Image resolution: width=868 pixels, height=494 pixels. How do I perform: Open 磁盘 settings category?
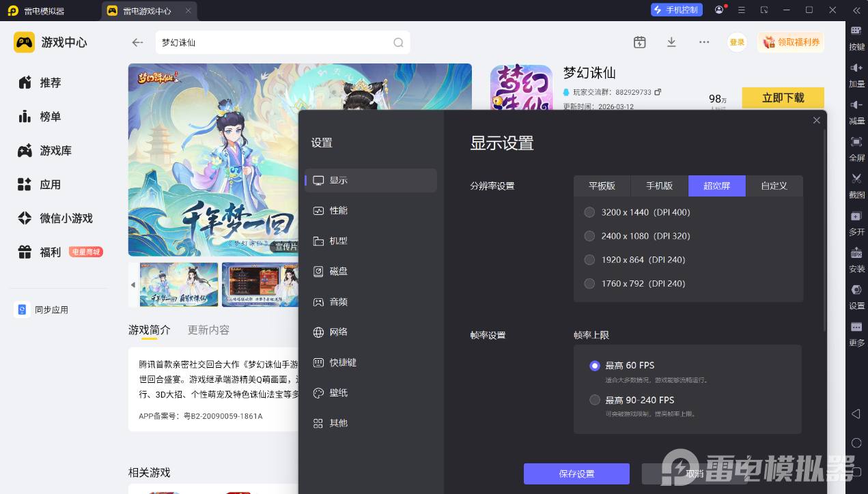point(371,271)
